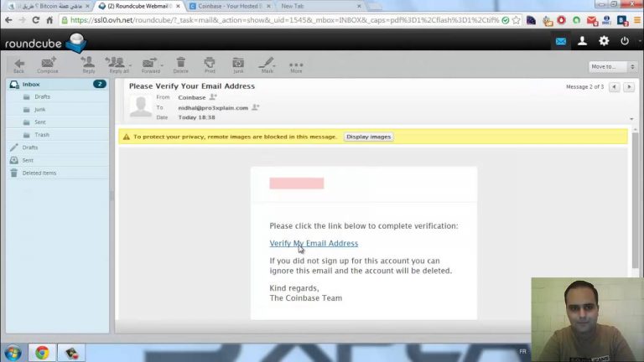Screen dimensions: 644x362
Task: Go to previous message arrow
Action: coord(615,87)
